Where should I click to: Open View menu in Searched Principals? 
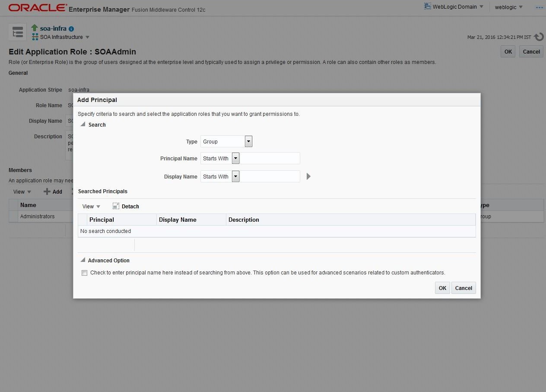point(91,207)
